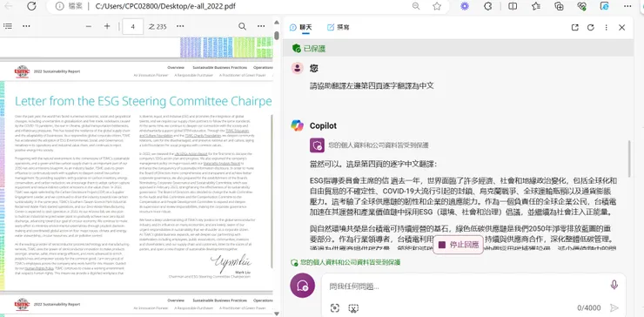Send the message with the arrow icon
Image resolution: width=644 pixels, height=317 pixels.
[x=614, y=308]
